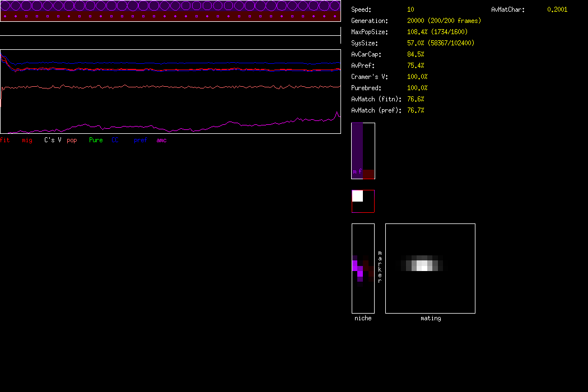
Task: Click the dark red 'f' bar in the histogram
Action: 368,174
